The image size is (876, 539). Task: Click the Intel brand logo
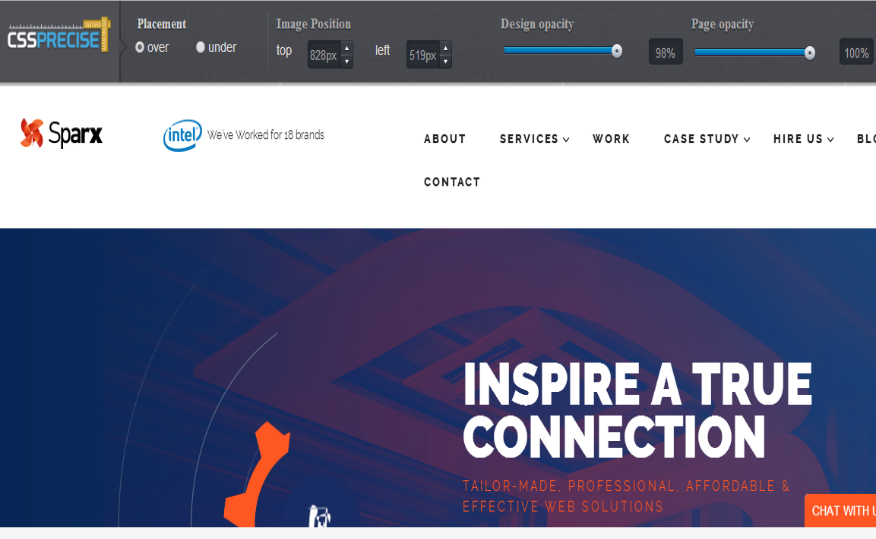pos(183,135)
